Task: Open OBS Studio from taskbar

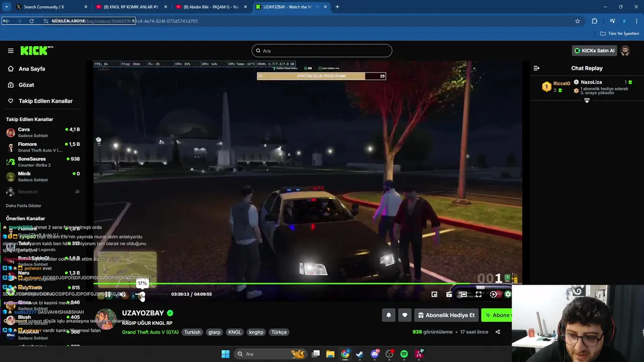Action: point(389,354)
